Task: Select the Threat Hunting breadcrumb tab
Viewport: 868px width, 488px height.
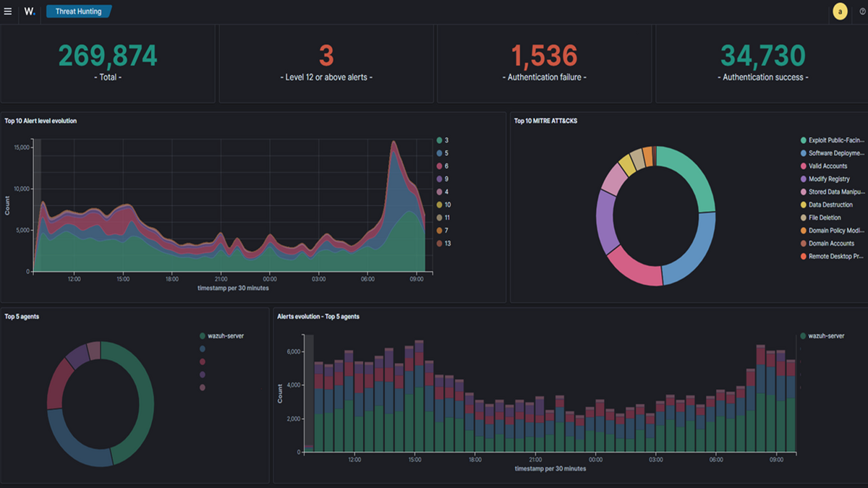Action: point(79,12)
